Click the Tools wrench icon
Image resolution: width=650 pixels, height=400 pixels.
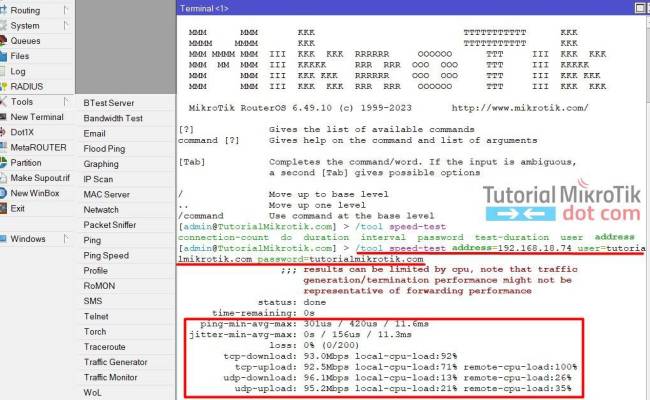tap(3, 102)
